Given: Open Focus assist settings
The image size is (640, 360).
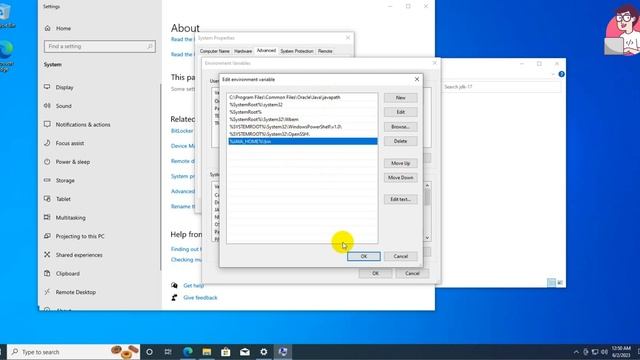Looking at the screenshot, I should point(70,143).
